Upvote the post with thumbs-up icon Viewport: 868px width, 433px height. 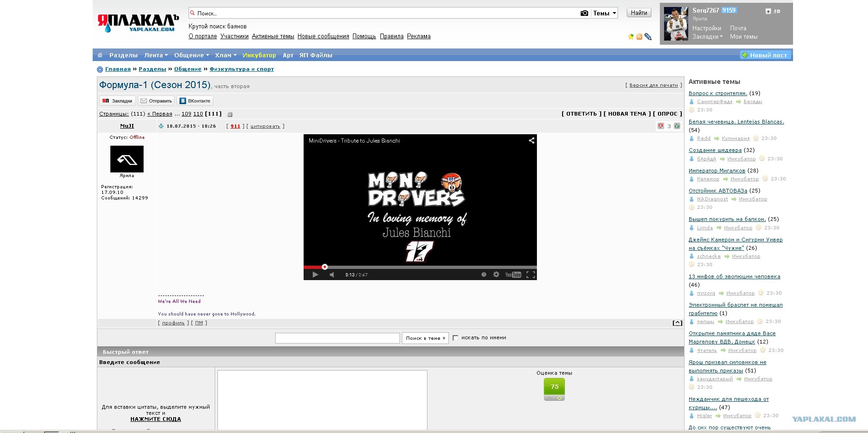(677, 126)
